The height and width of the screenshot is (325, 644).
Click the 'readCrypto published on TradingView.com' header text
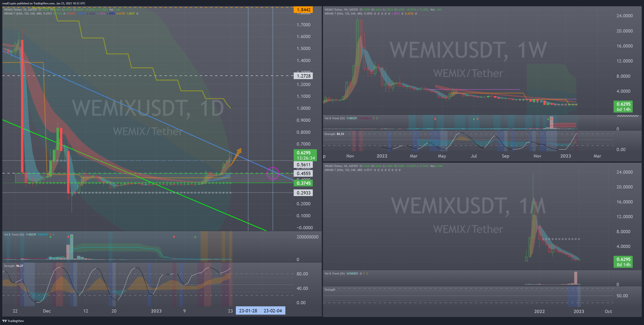(28, 3)
